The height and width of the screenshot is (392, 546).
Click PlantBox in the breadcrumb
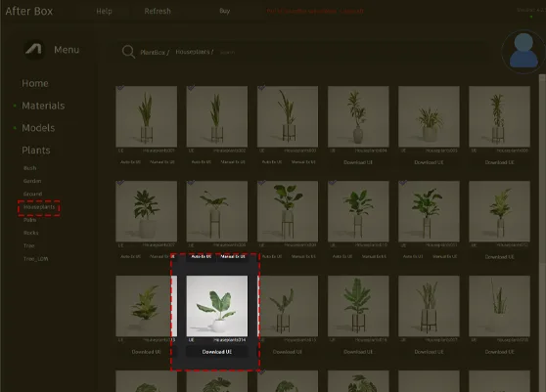155,52
